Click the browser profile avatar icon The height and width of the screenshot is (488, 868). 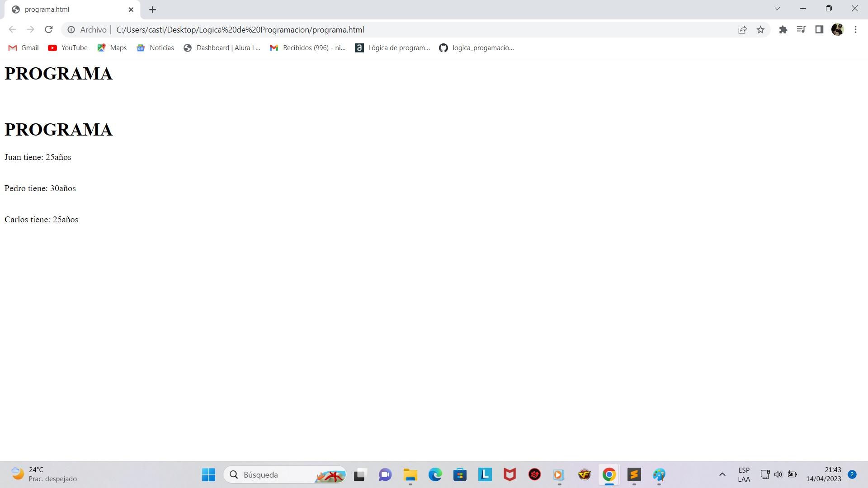tap(838, 29)
